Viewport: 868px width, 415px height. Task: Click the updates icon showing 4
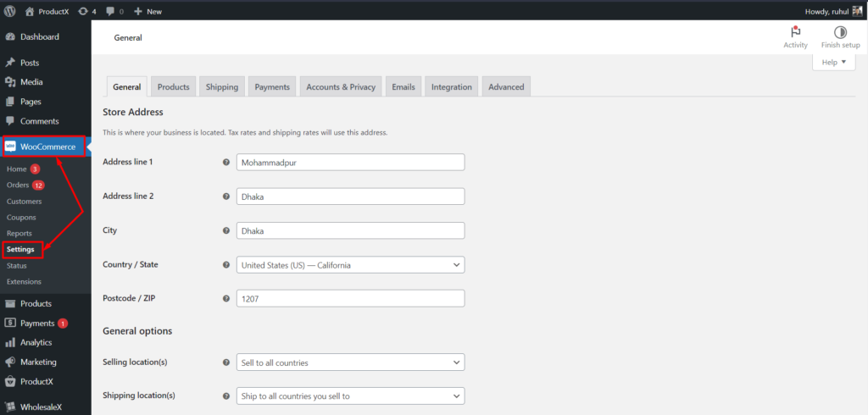(x=83, y=11)
